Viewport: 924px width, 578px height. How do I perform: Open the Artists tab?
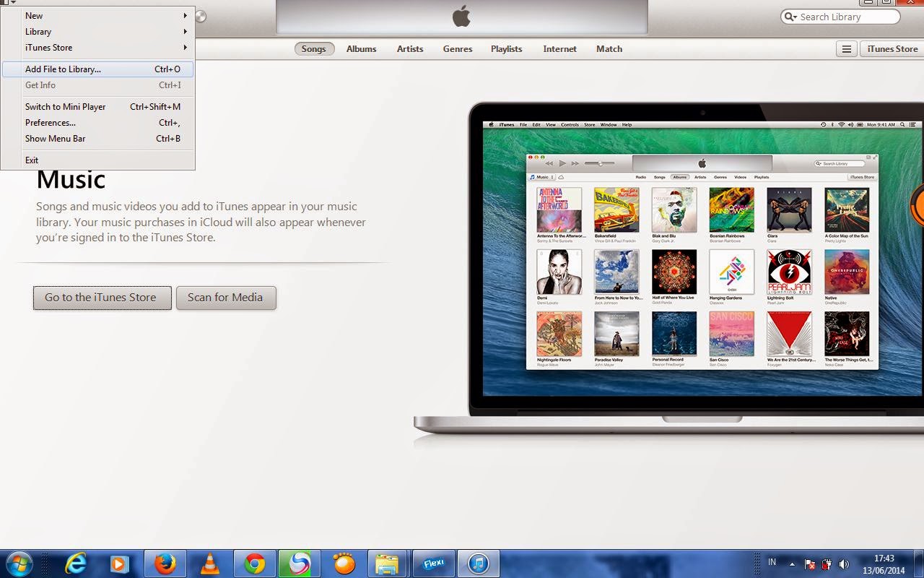tap(410, 49)
